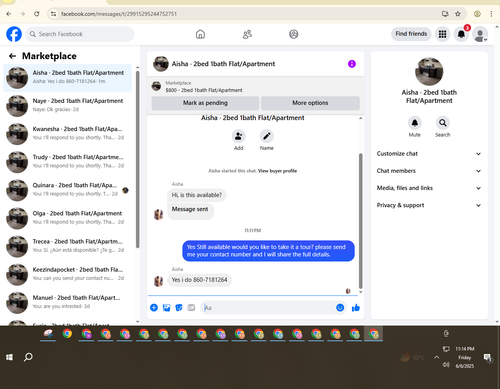Click the active Chrome window on taskbar

point(373,334)
